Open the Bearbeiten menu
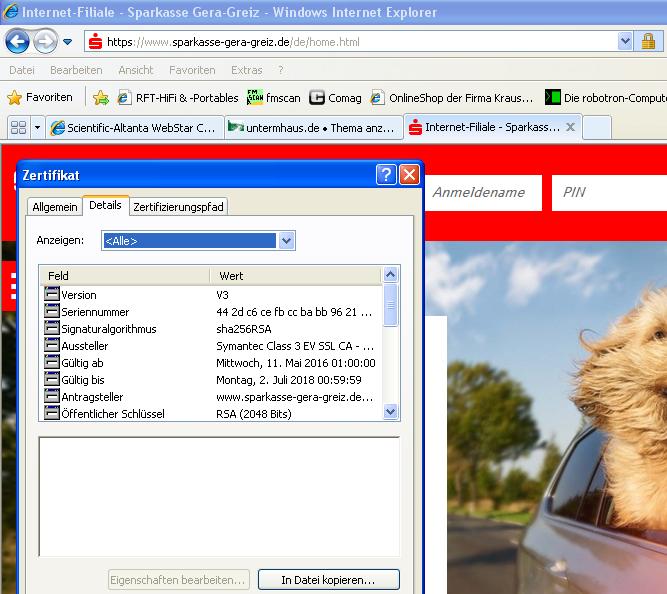Viewport: 667px width, 594px height. (76, 70)
